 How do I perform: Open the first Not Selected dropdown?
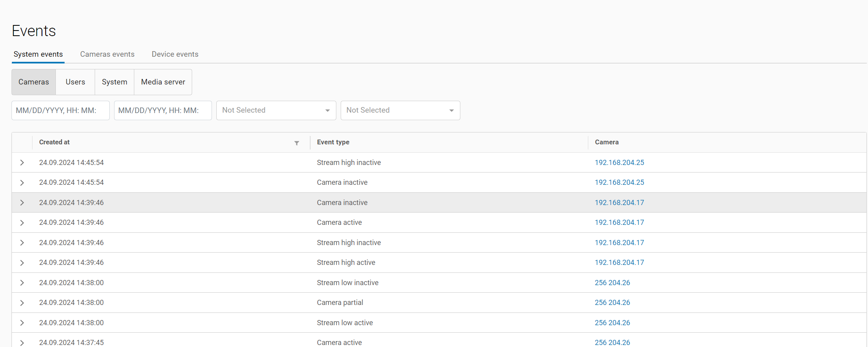(276, 110)
